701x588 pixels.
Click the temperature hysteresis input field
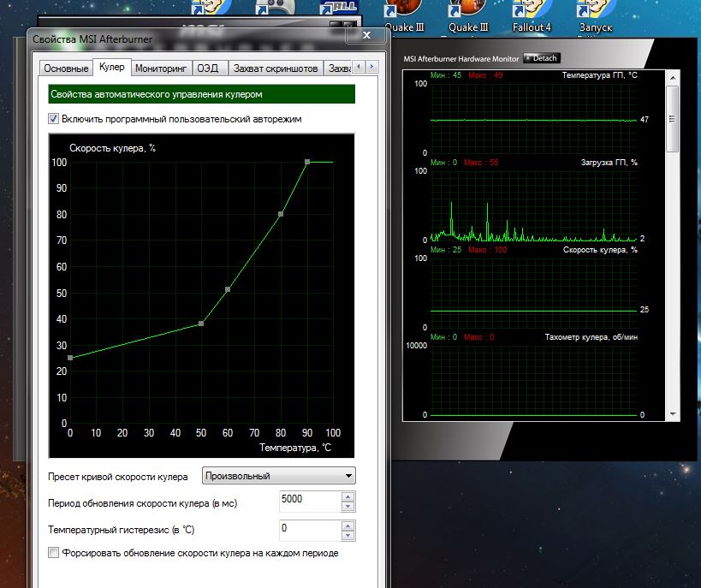click(308, 528)
